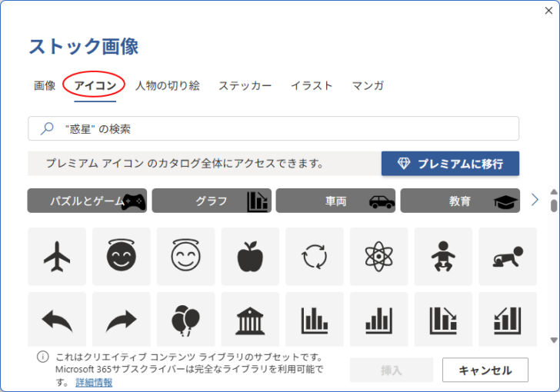Select the back curved arrow icon
Image resolution: width=560 pixels, height=392 pixels.
point(57,320)
